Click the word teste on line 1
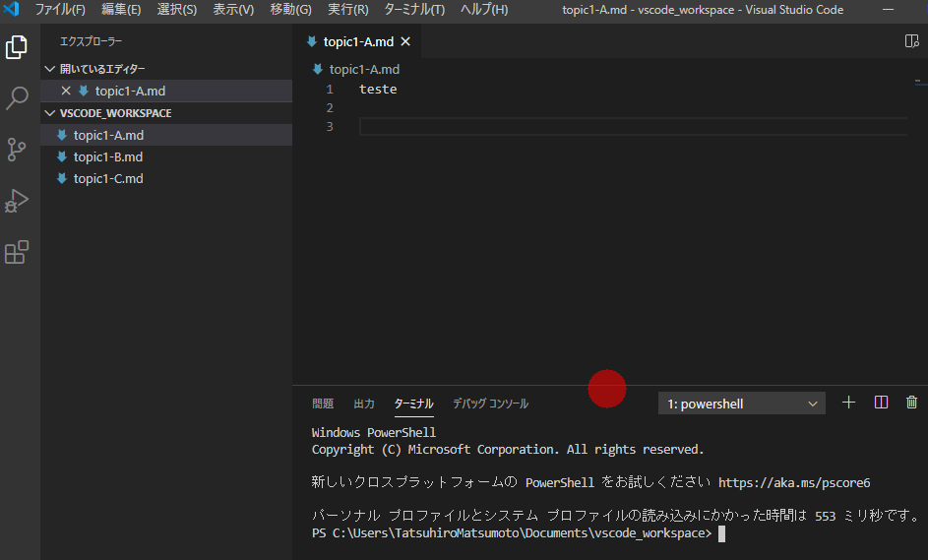 tap(378, 90)
